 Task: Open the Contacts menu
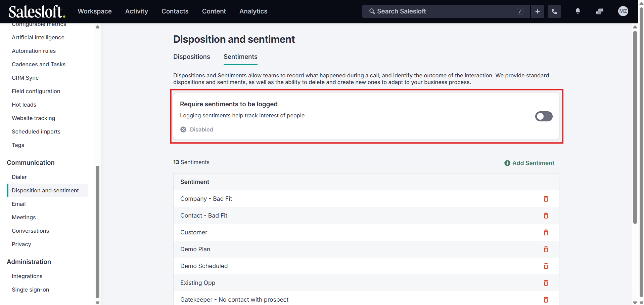175,11
